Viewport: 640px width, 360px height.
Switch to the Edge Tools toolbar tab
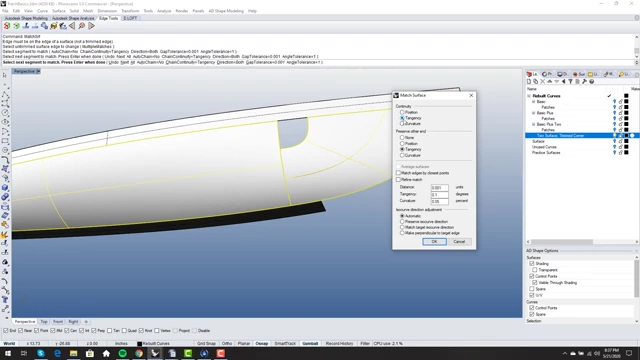(109, 18)
